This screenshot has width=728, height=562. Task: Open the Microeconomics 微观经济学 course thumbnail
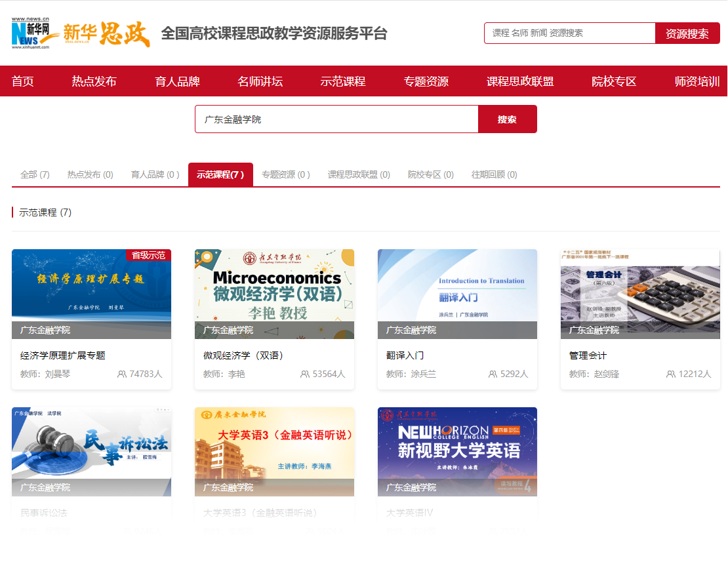pos(274,294)
